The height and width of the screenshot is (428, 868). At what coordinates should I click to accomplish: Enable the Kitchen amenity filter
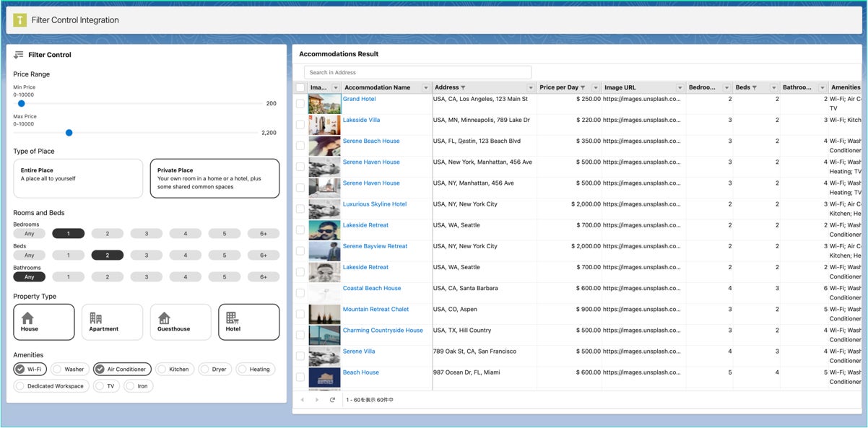[x=162, y=369]
